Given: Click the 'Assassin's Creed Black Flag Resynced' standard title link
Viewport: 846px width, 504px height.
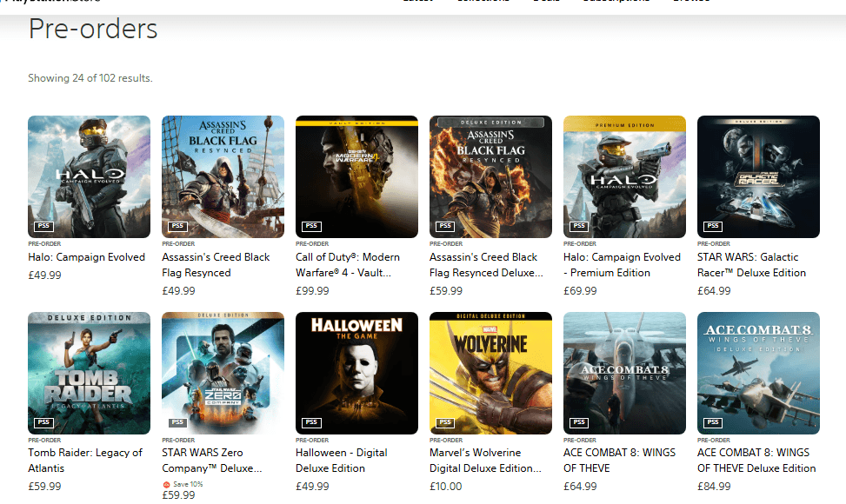Looking at the screenshot, I should [216, 265].
